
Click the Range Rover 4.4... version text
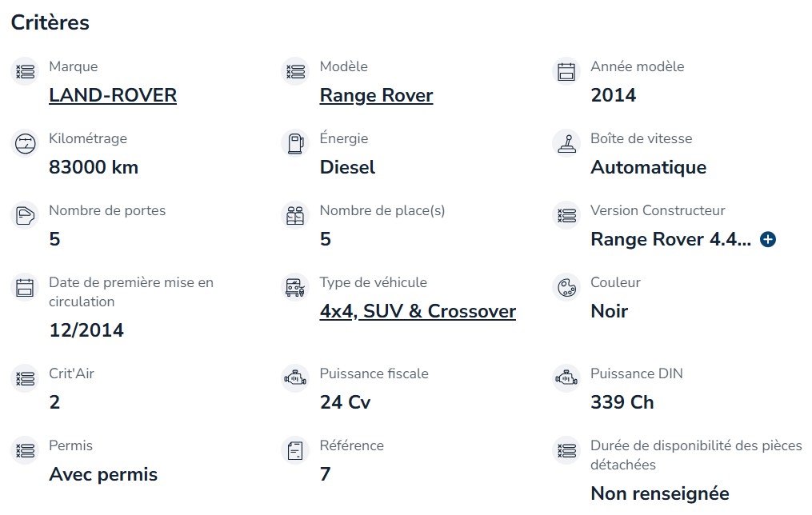[x=670, y=240]
